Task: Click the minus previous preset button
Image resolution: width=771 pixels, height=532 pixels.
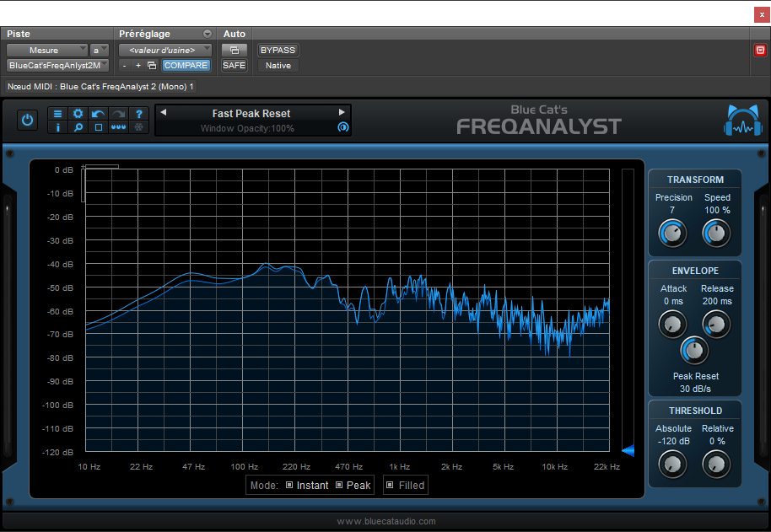Action: (x=124, y=65)
